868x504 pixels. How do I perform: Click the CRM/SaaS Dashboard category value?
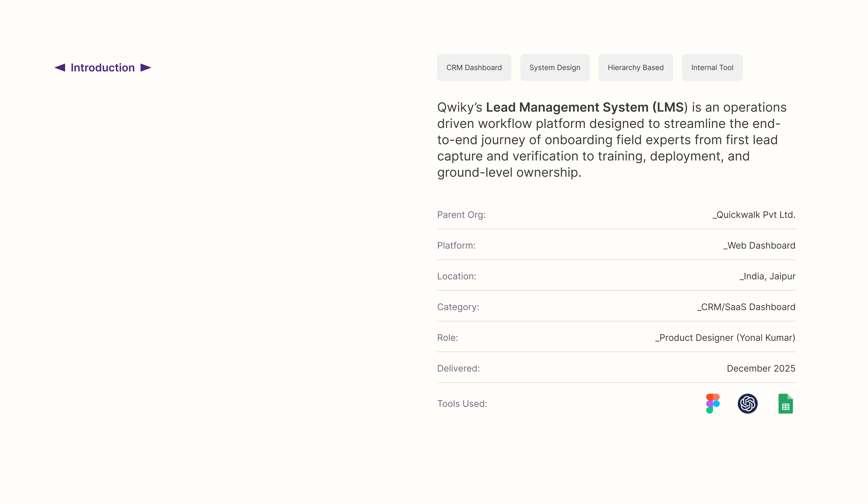(746, 307)
